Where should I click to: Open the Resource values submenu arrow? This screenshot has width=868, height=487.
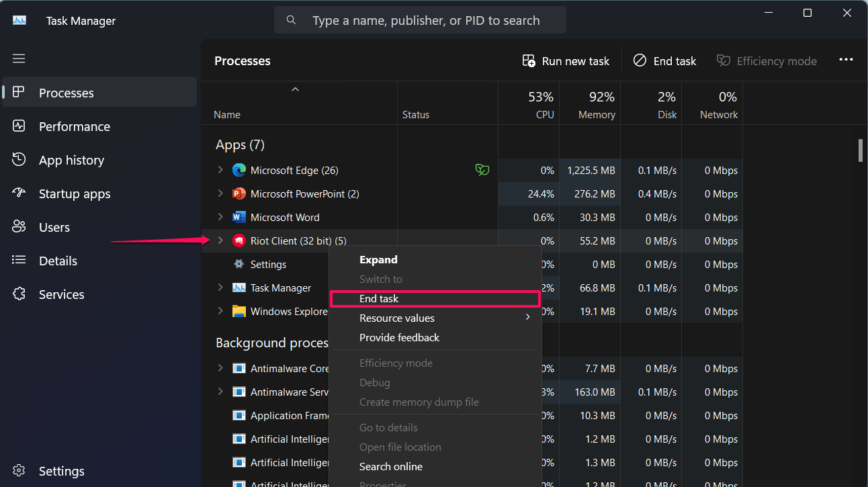point(527,317)
